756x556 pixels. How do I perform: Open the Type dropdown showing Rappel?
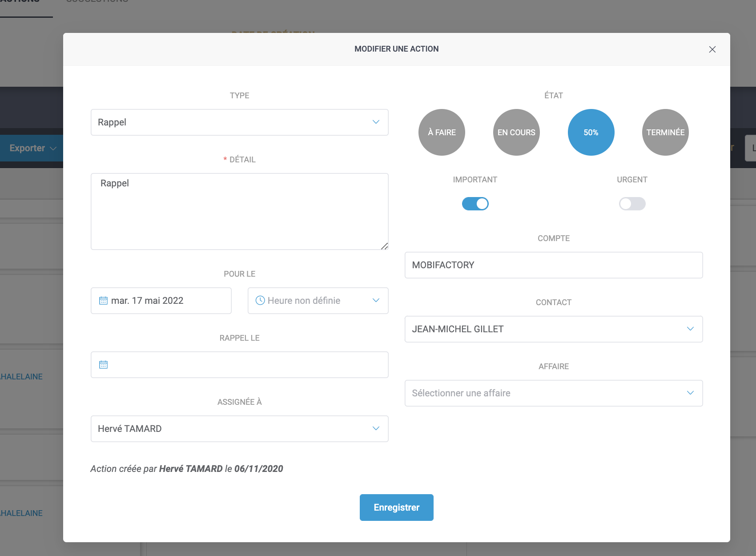[x=239, y=122]
